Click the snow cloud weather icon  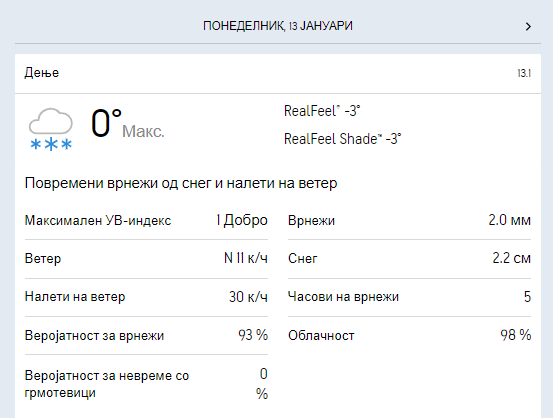(x=51, y=130)
